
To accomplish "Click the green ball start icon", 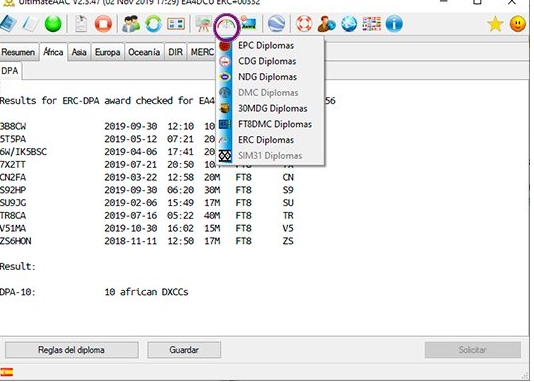I will (53, 24).
